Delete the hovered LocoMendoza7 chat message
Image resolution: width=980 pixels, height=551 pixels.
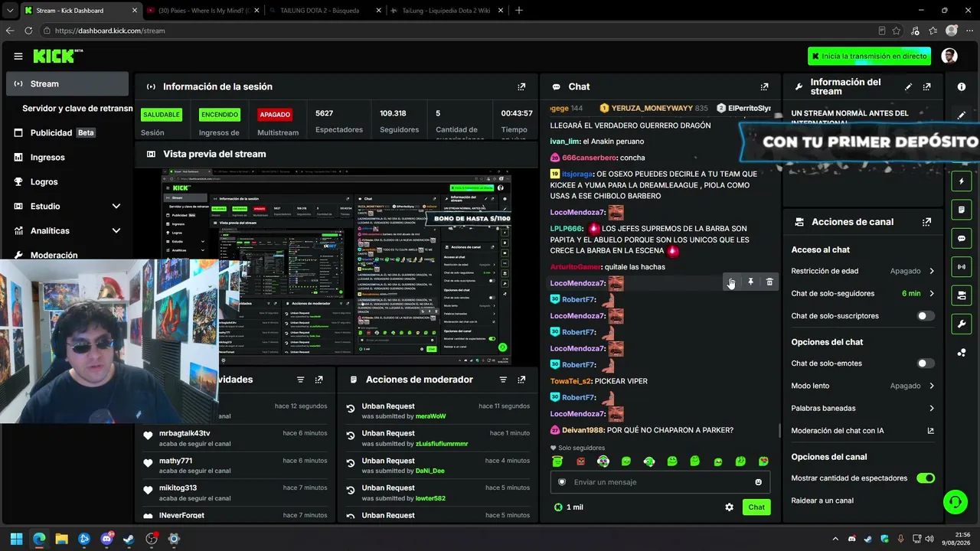(x=769, y=282)
